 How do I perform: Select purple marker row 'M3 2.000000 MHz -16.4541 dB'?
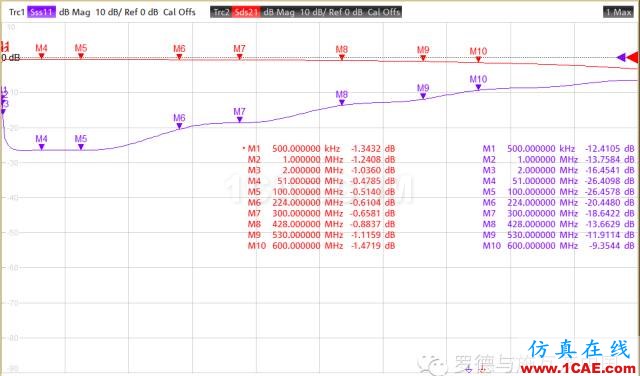tap(558, 170)
